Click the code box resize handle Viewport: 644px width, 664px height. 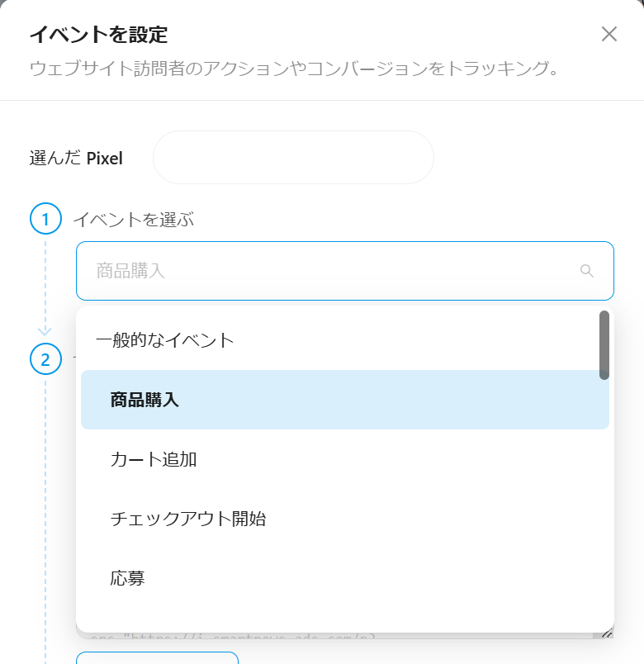pos(607,633)
